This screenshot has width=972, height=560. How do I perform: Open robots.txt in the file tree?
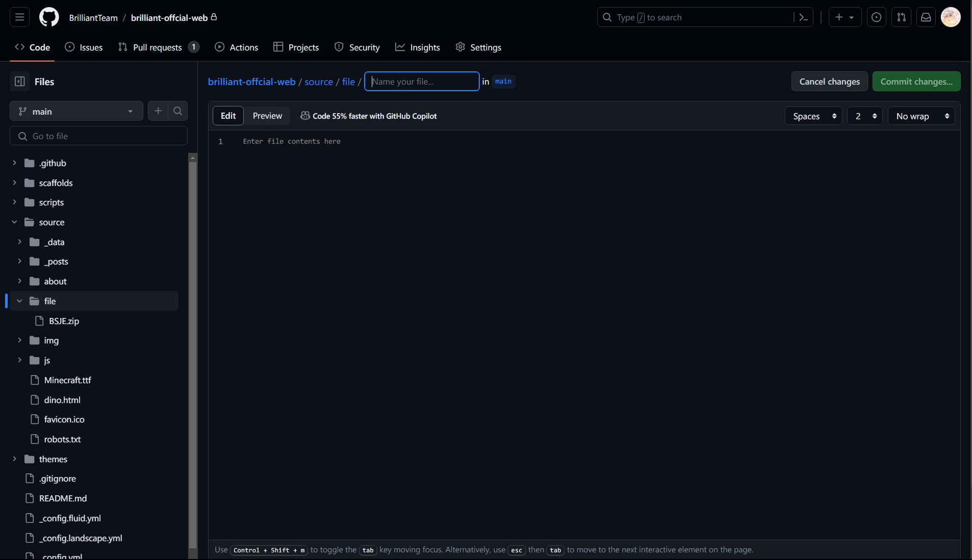(x=62, y=439)
